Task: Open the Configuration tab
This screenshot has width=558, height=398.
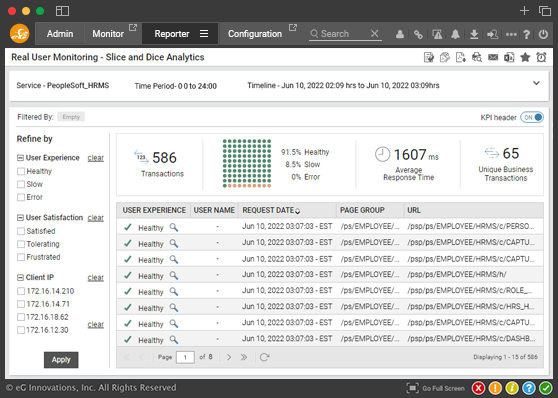Action: 255,34
